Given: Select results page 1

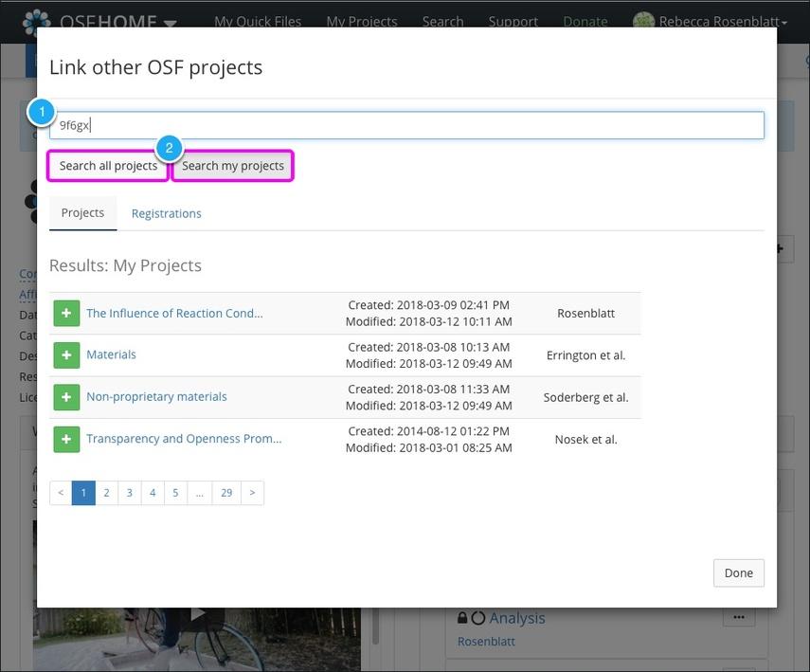Looking at the screenshot, I should coord(83,493).
